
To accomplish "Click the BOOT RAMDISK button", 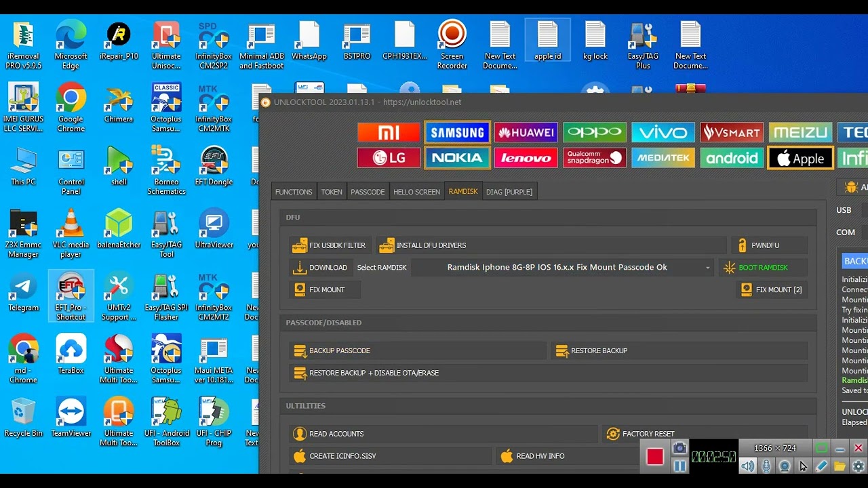I will 763,268.
